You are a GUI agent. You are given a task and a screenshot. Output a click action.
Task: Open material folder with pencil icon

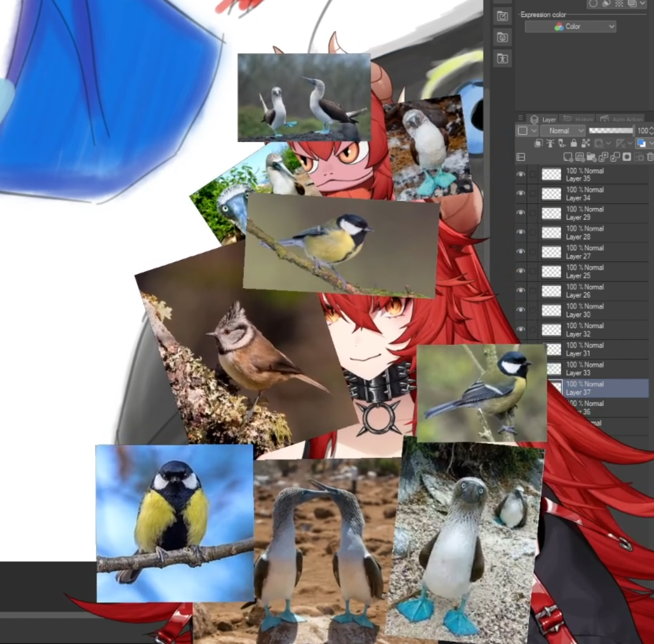tap(502, 16)
